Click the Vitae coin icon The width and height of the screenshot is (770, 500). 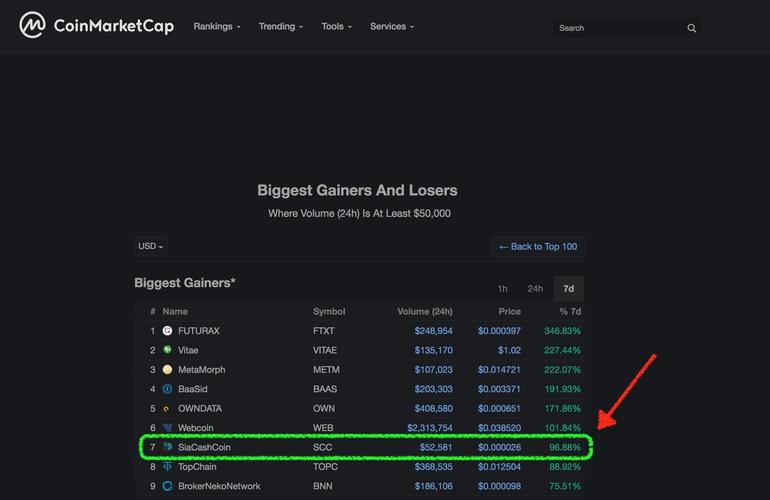(x=167, y=350)
